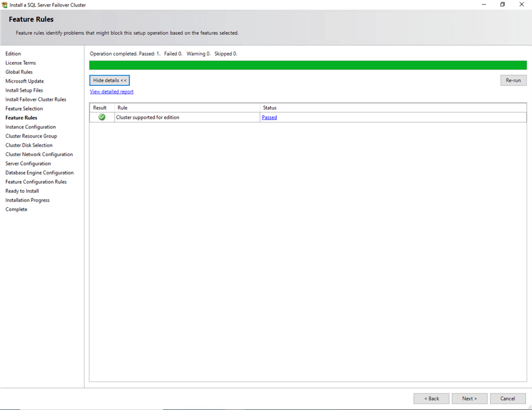This screenshot has height=410, width=532.
Task: Click the SQL Server setup title bar icon
Action: tap(4, 5)
